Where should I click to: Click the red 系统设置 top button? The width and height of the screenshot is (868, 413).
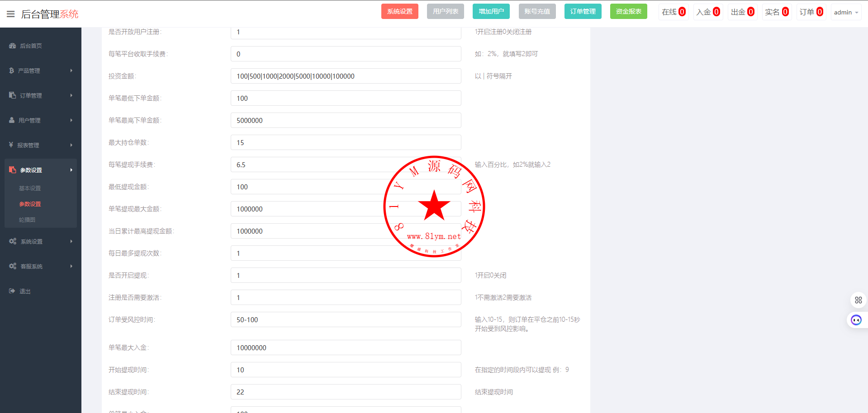[400, 11]
